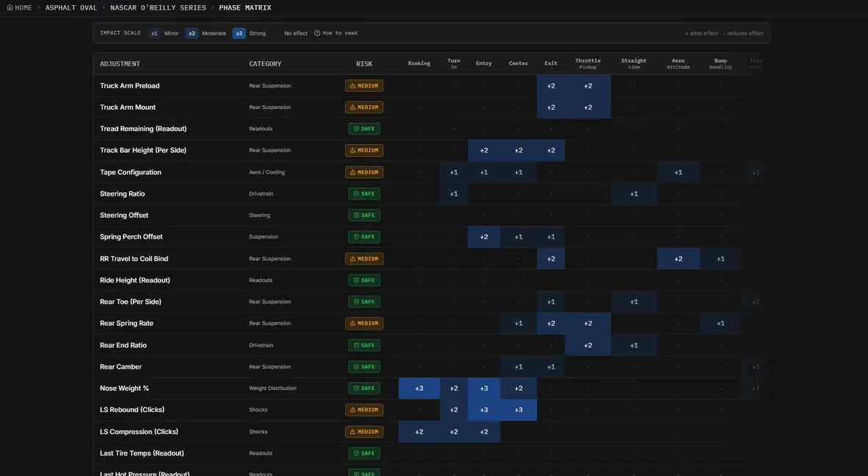868x476 pixels.
Task: Click Safe badge for Spring Perch Offset
Action: pos(364,237)
